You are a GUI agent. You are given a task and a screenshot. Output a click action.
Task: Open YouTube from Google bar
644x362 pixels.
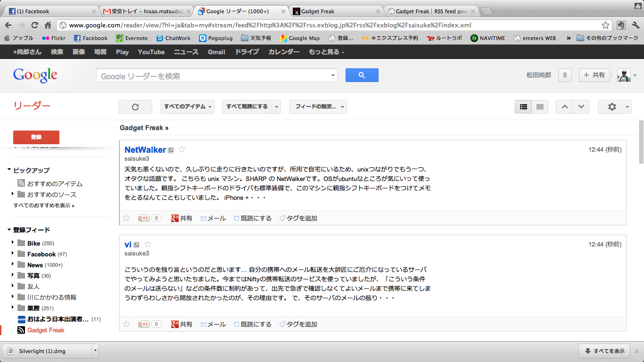(151, 52)
